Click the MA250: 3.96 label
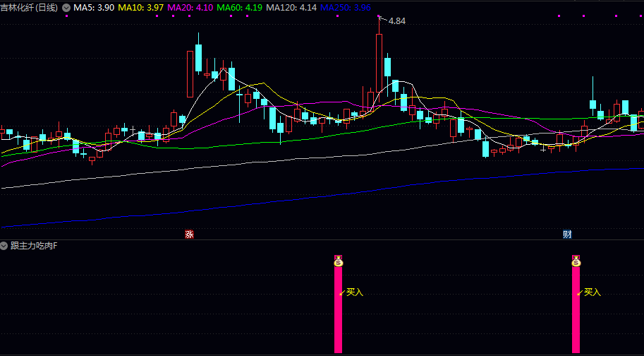The height and width of the screenshot is (356, 644). [x=346, y=7]
